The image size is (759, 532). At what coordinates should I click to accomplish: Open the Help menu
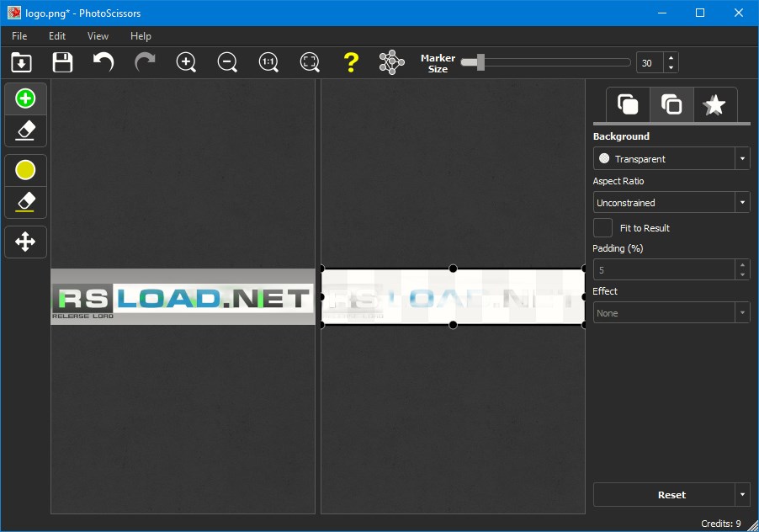tap(141, 36)
